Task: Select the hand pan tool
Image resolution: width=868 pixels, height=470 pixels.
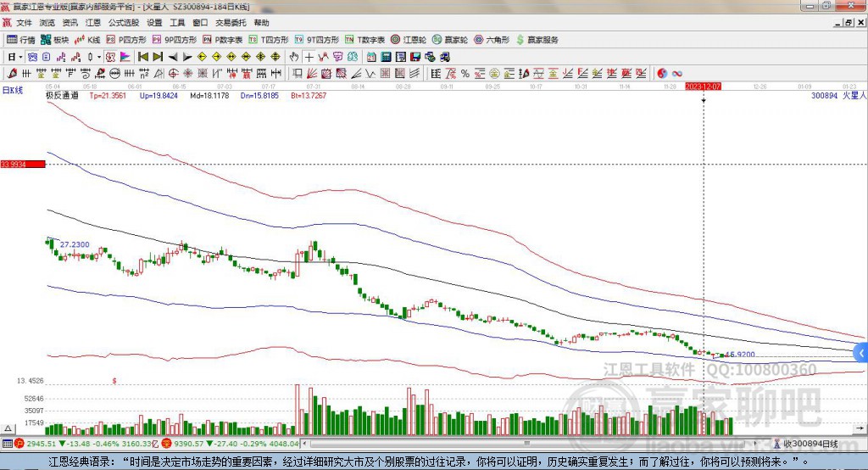Action: pyautogui.click(x=294, y=57)
